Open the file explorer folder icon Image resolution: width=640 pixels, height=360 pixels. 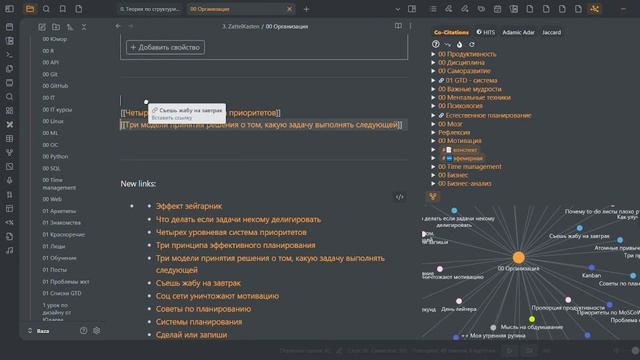(x=30, y=9)
